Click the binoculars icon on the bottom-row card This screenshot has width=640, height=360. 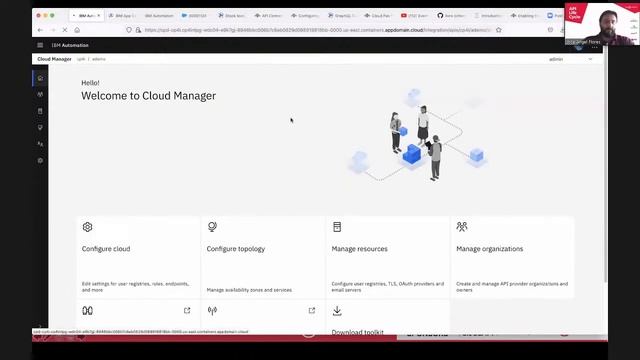(87, 311)
